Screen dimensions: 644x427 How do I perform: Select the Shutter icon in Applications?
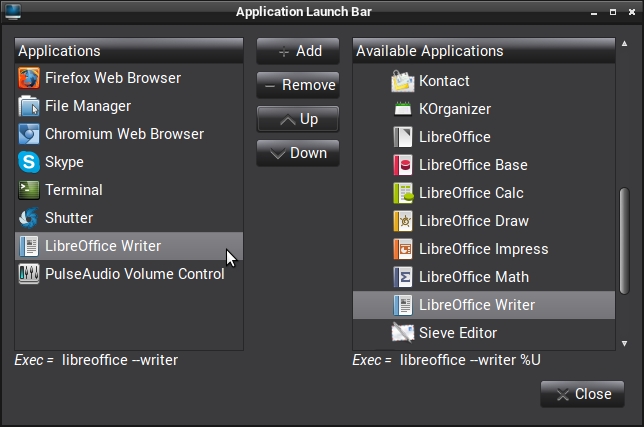coord(29,218)
